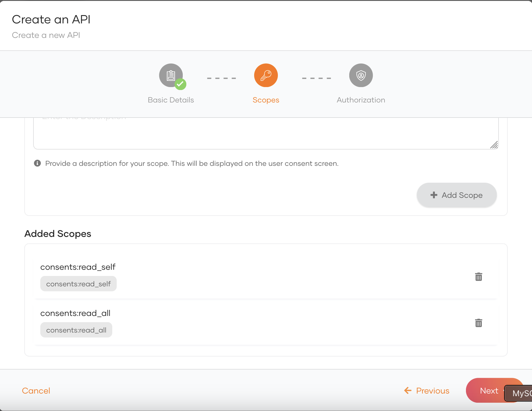Grab the description box resize handle
Screen dimensions: 532x411
pyautogui.click(x=494, y=145)
